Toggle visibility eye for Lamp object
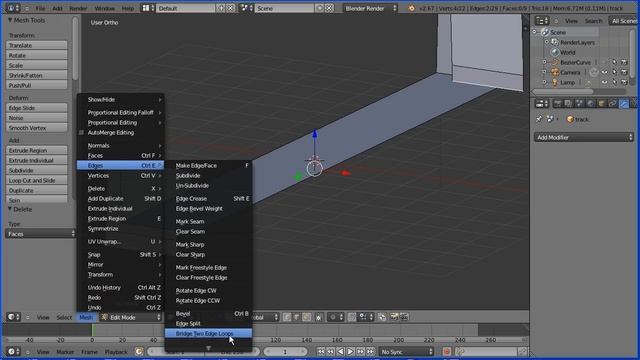 604,82
